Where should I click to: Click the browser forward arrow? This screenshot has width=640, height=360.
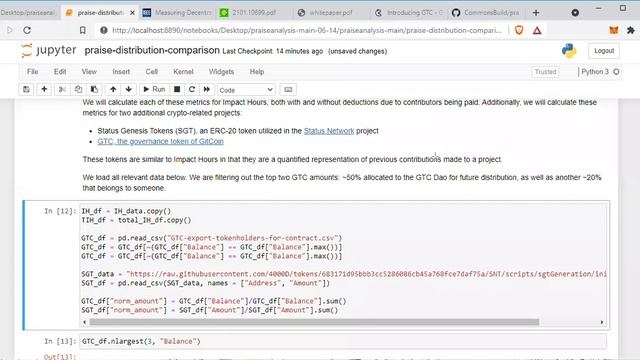(x=10, y=30)
